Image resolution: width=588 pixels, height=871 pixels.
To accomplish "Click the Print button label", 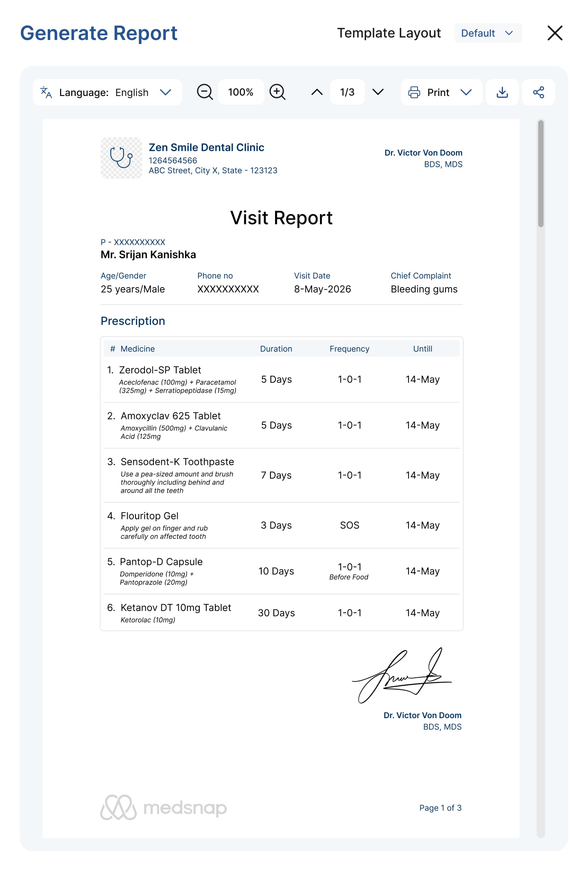I will (x=438, y=92).
